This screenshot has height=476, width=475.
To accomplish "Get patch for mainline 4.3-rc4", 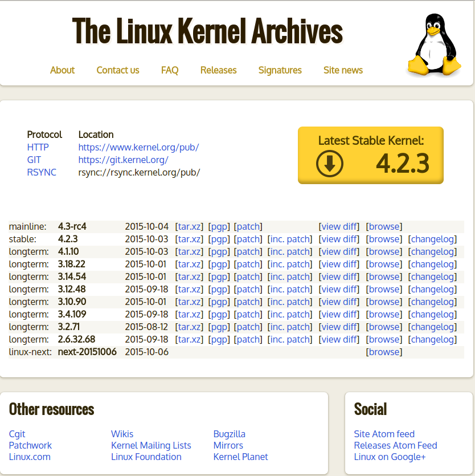I will (248, 226).
